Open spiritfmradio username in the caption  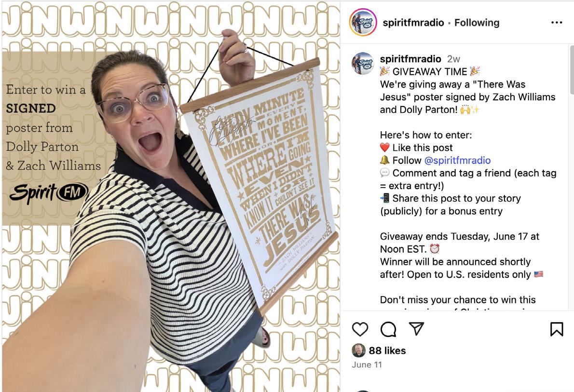[410, 58]
